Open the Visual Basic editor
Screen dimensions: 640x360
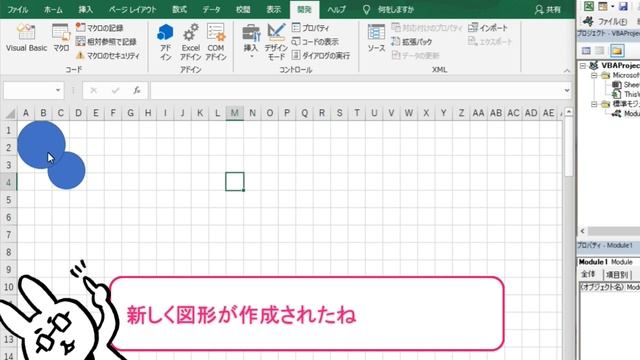(x=26, y=38)
